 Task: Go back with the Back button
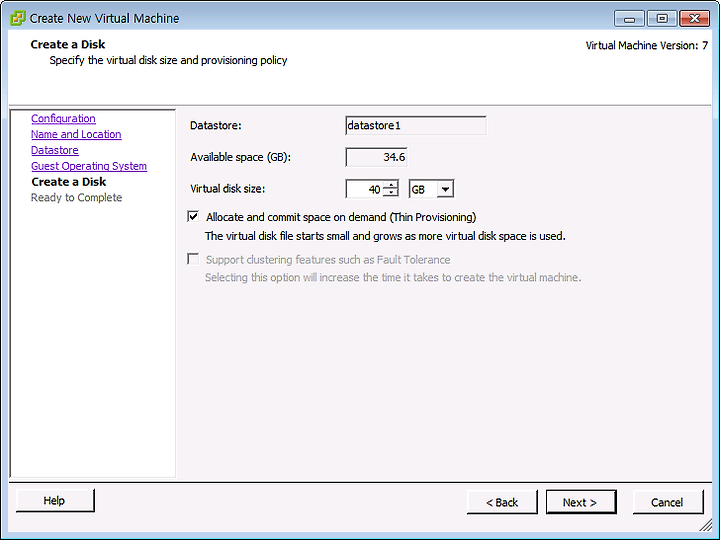point(502,502)
